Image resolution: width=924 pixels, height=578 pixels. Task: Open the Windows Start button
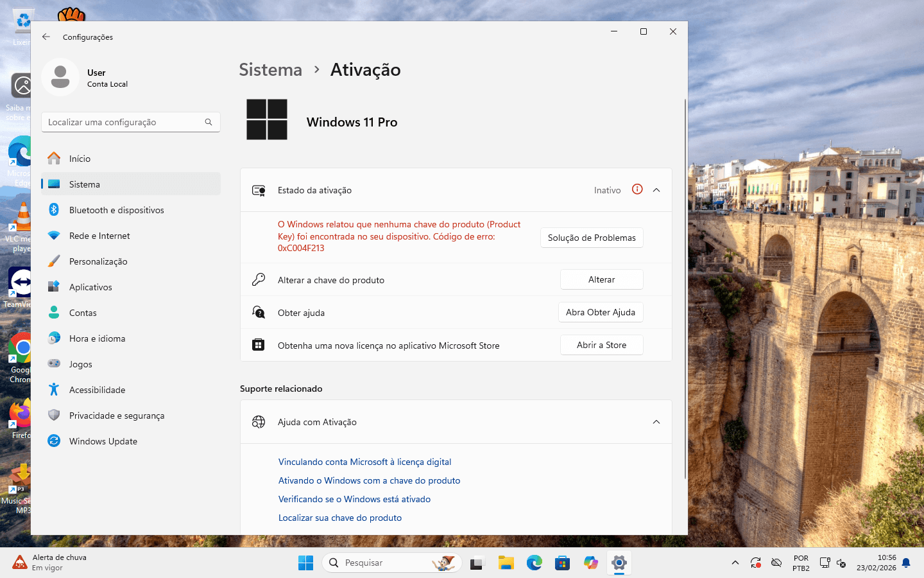(x=305, y=563)
